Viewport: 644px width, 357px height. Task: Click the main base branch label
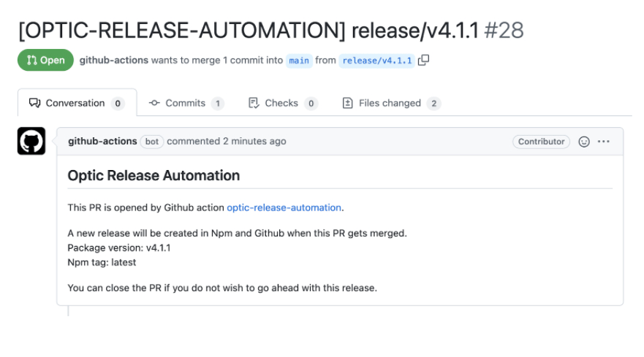(x=299, y=61)
